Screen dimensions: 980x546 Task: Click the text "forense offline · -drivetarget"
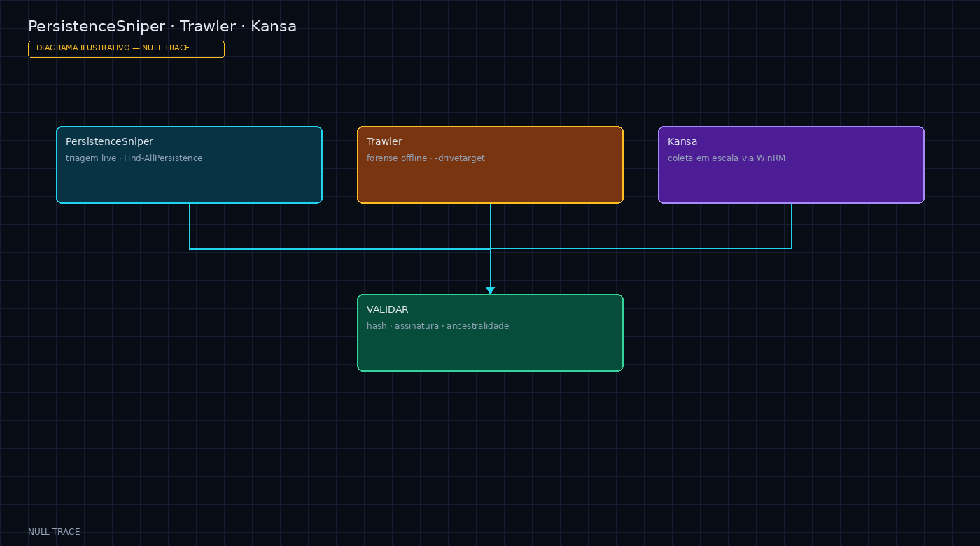(426, 158)
